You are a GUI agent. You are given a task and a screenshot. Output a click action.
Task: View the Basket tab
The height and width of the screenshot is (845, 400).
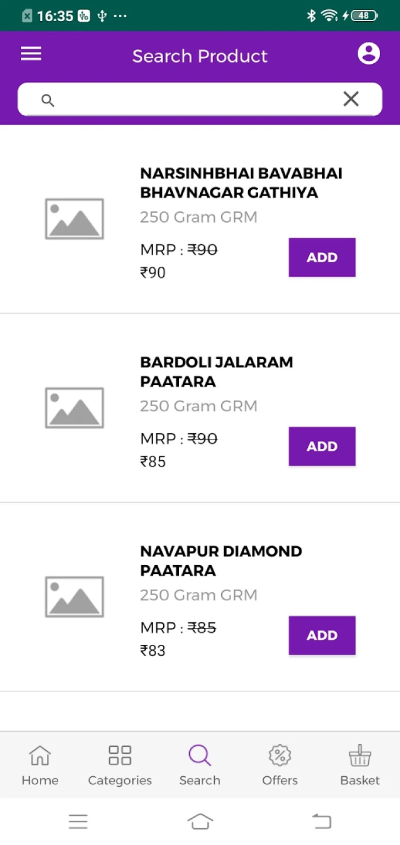[x=360, y=765]
